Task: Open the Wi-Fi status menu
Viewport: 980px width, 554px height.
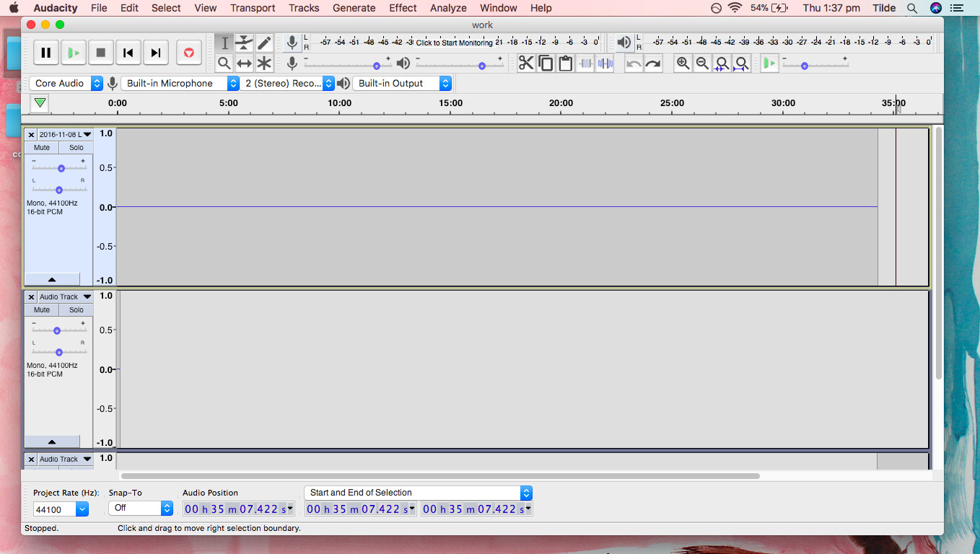Action: [x=735, y=8]
